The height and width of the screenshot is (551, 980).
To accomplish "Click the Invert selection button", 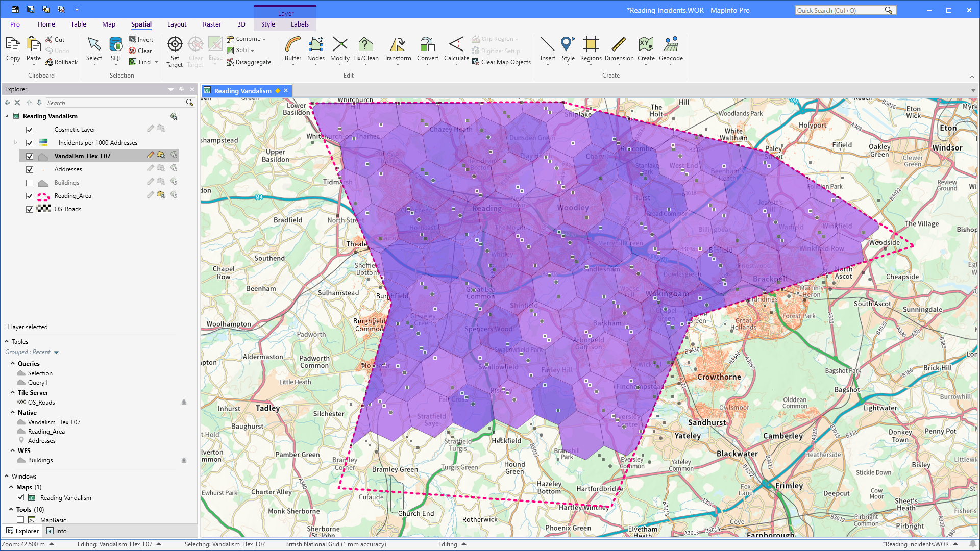I will (x=141, y=39).
